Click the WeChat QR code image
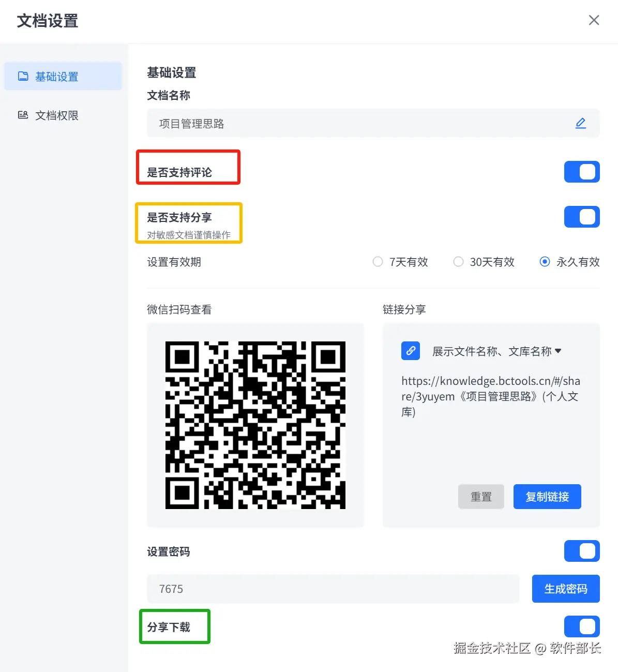The height and width of the screenshot is (672, 618). pos(255,425)
